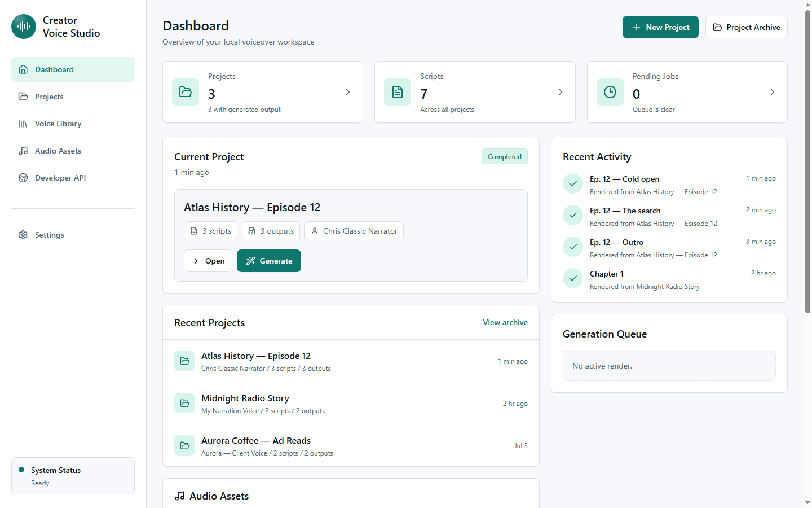Click folder icon beside Aurora Coffee — Ad Reads
The height and width of the screenshot is (508, 812).
[184, 445]
